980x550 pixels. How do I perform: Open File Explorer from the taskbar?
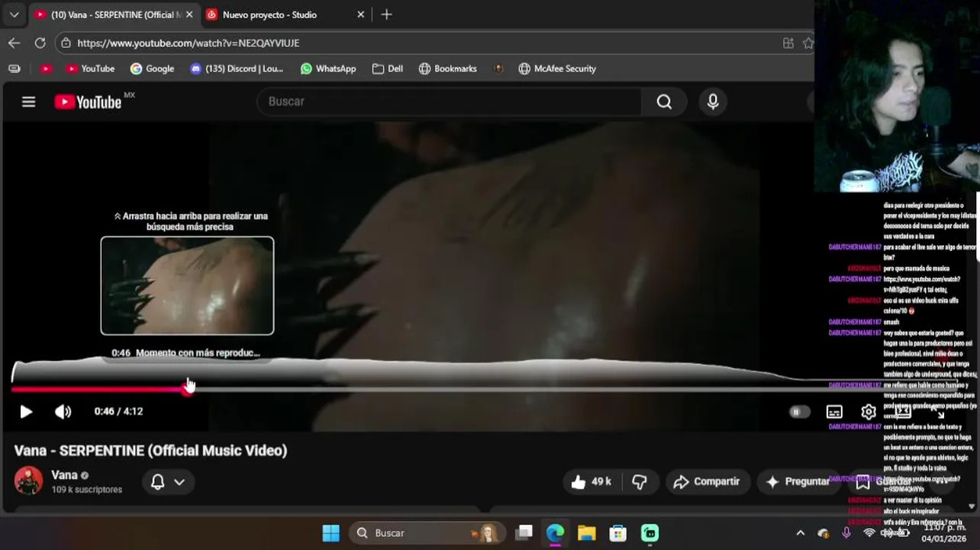586,532
